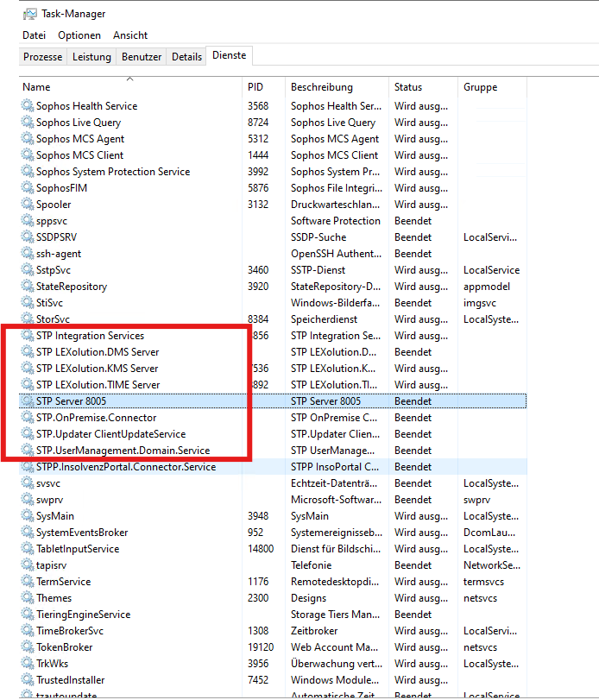Select the TrkWks service name
Screen dimensions: 599x700
point(52,664)
